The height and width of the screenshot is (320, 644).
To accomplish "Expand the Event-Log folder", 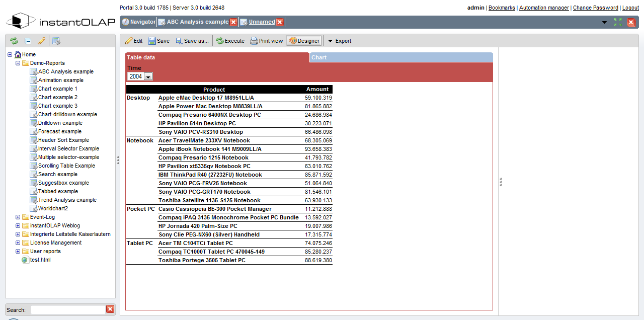I will (x=18, y=217).
